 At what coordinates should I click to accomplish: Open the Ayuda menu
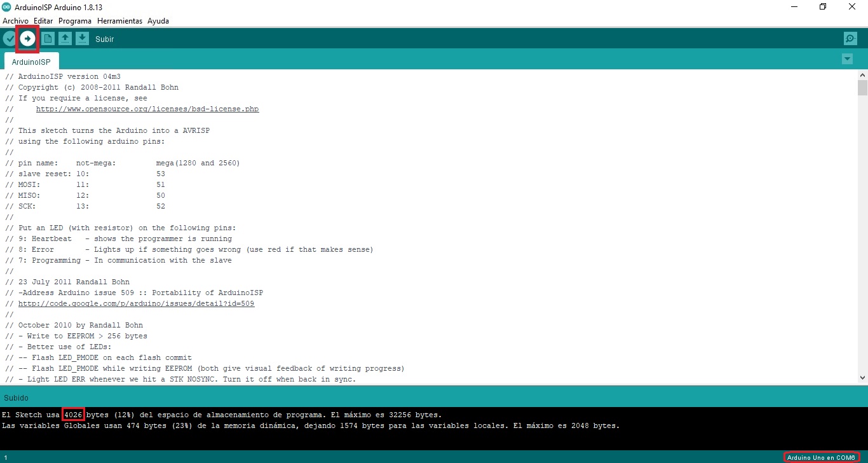click(158, 20)
